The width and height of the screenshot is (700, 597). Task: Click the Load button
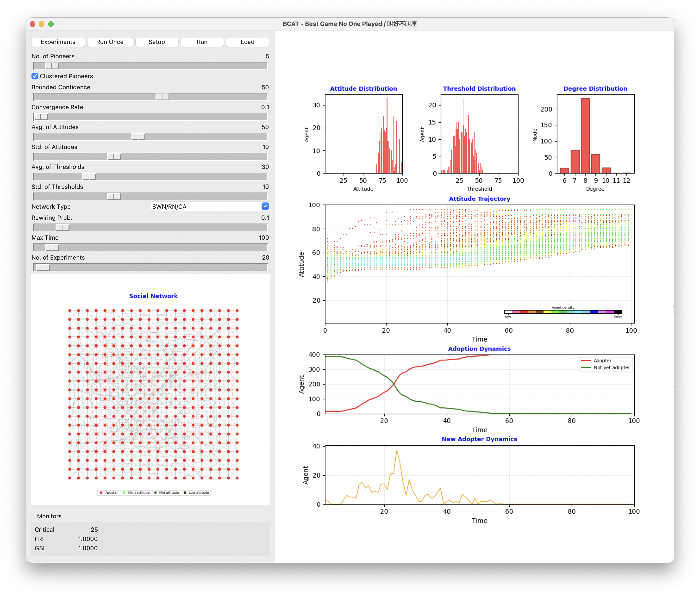[x=247, y=42]
